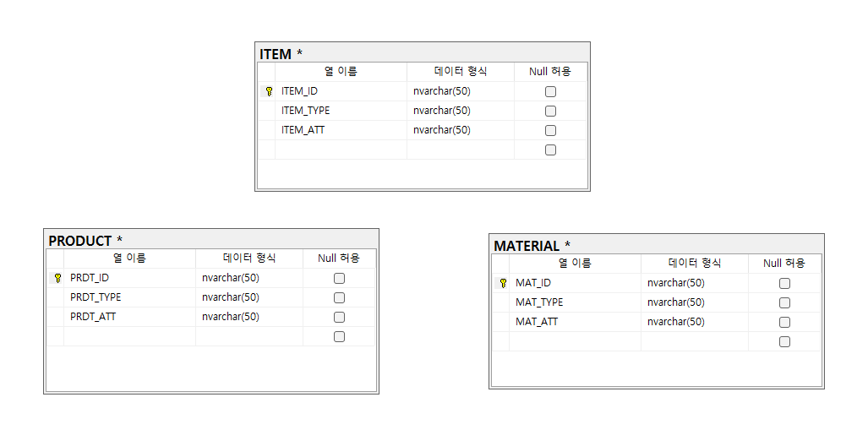Check Null allowed for PRDT_TYPE column
Image resolution: width=868 pixels, height=430 pixels.
pos(339,297)
